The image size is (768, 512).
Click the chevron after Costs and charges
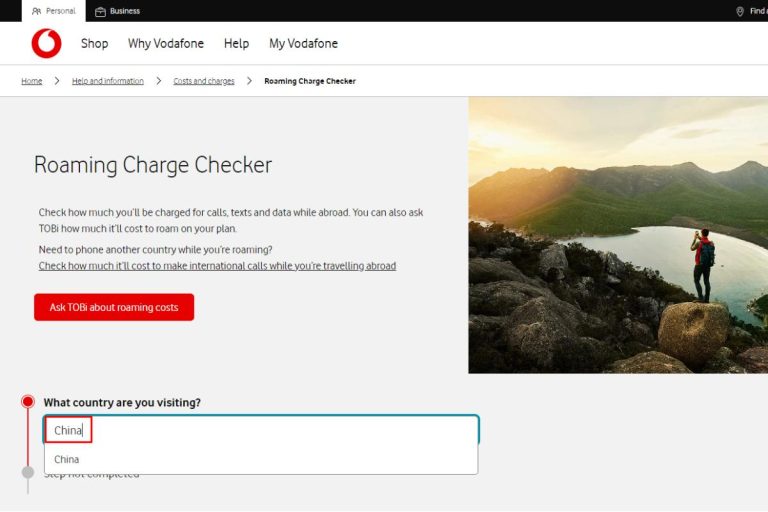(x=249, y=81)
